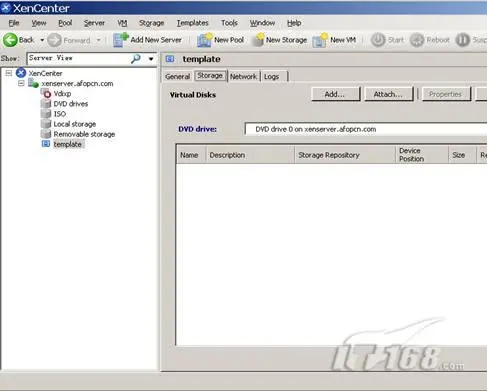Click the green Back arrow icon

10,40
